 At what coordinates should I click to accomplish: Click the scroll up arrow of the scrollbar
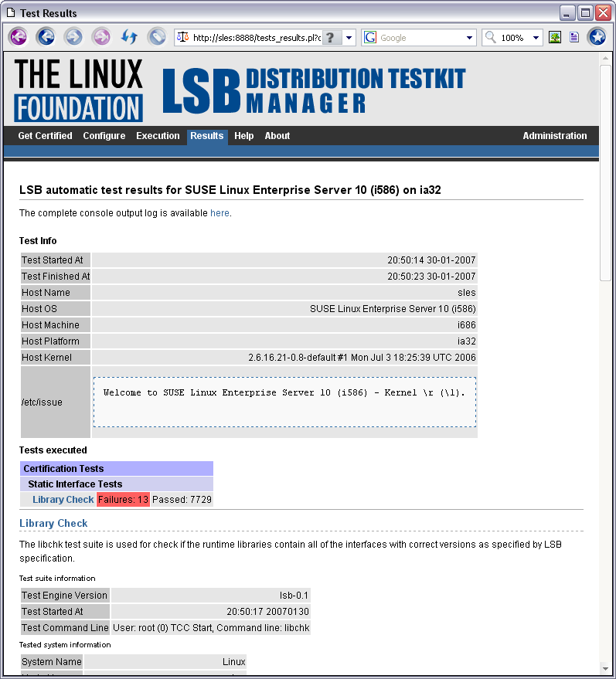(x=605, y=58)
